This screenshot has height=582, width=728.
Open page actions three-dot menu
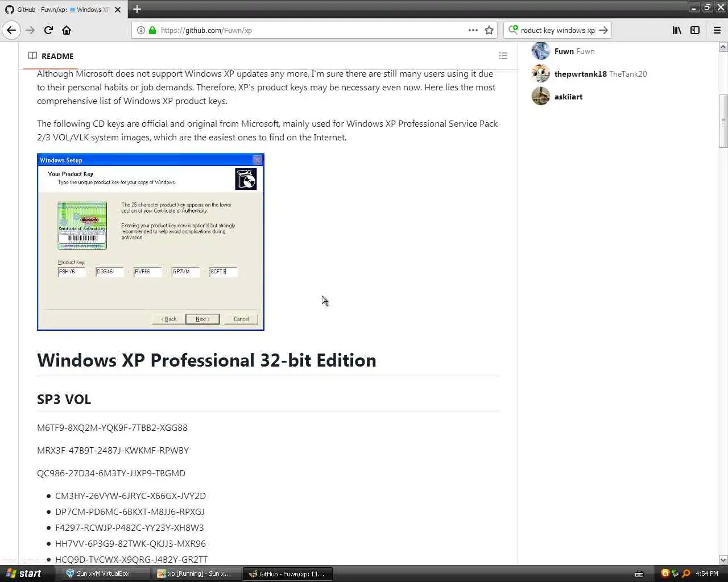tap(473, 30)
